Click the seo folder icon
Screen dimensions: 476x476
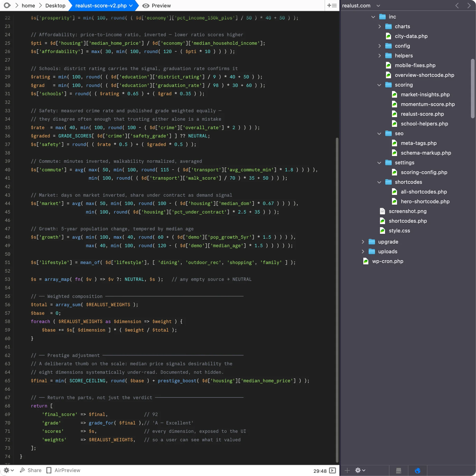click(x=388, y=134)
